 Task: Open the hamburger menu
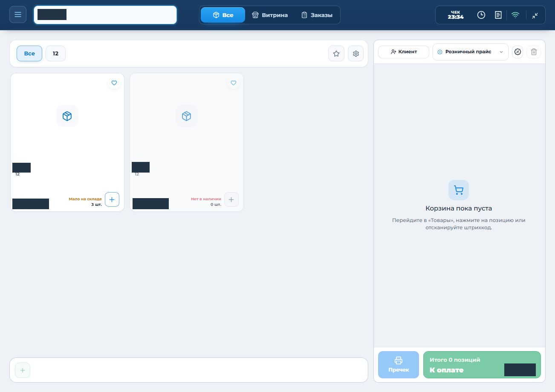point(18,15)
